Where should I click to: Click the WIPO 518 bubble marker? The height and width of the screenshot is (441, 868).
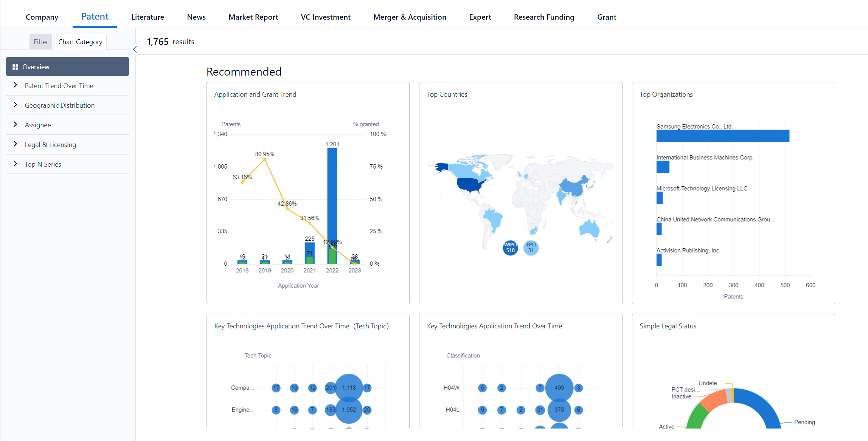click(x=510, y=248)
